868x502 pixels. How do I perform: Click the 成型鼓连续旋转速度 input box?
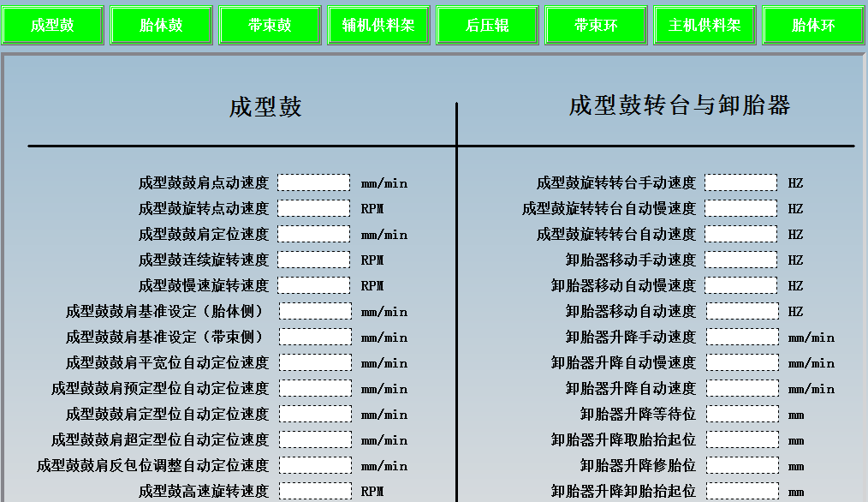point(314,260)
